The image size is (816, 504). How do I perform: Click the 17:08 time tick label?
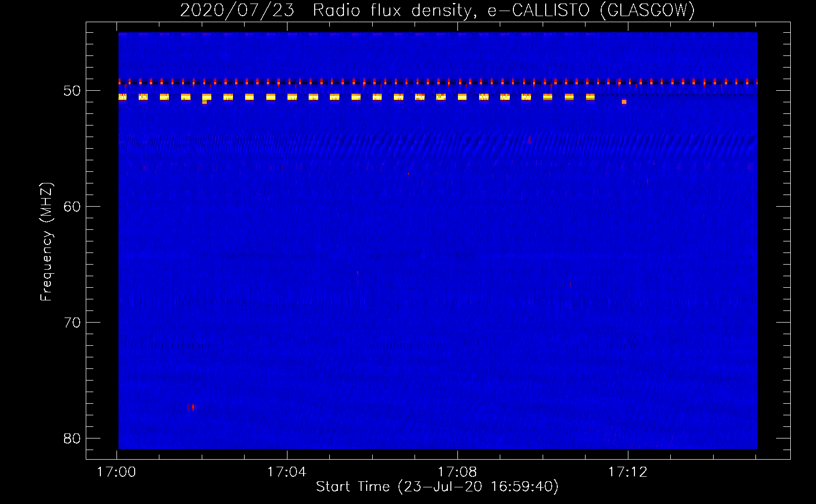click(x=457, y=472)
